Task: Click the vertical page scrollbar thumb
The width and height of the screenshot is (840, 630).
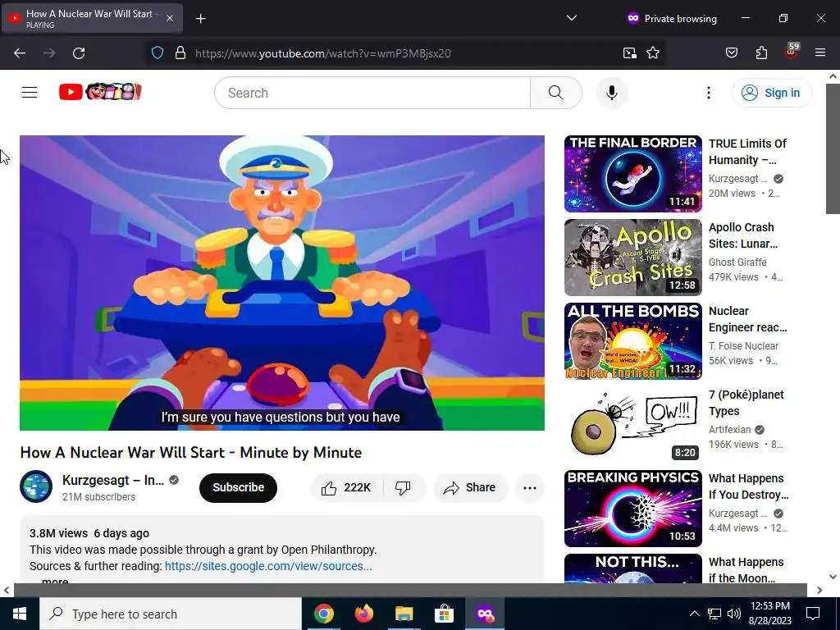Action: pyautogui.click(x=833, y=148)
